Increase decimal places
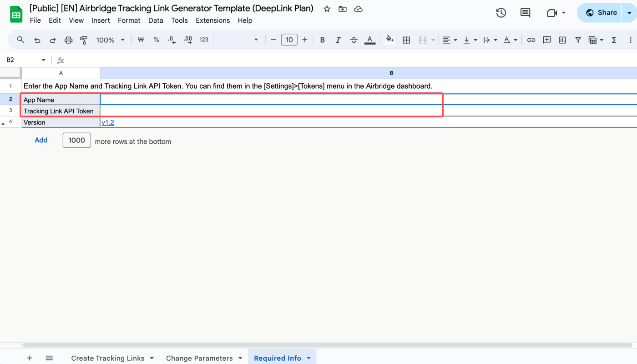This screenshot has height=364, width=637. (x=187, y=40)
